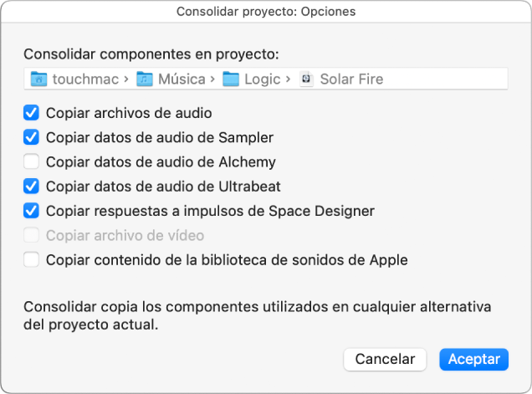Click the Música folder icon
The image size is (532, 394).
[x=146, y=79]
